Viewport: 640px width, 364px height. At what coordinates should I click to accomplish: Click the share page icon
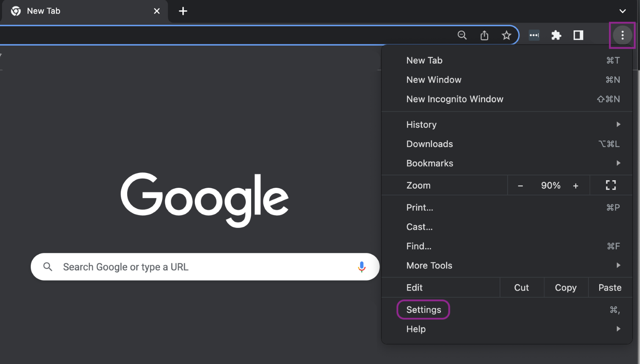coord(484,35)
